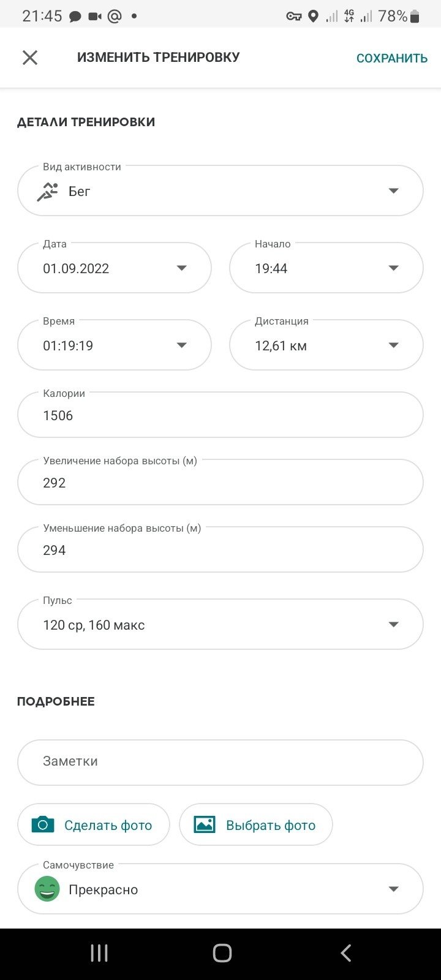
Task: Open the Самочувствие dropdown arrow
Action: coord(394,889)
